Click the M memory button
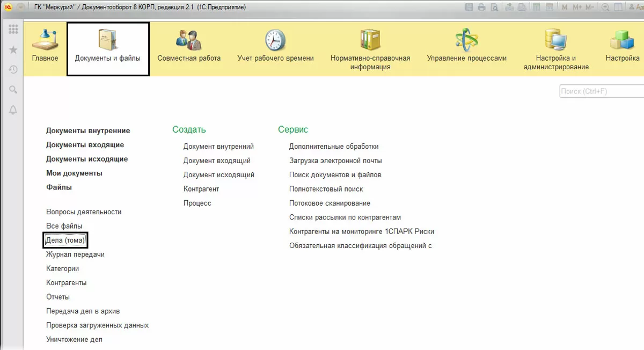Screen dimensions: 644x350 565,7
